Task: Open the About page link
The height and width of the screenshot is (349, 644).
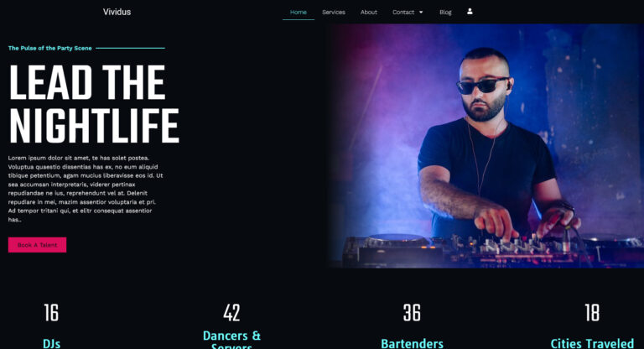Action: tap(368, 13)
